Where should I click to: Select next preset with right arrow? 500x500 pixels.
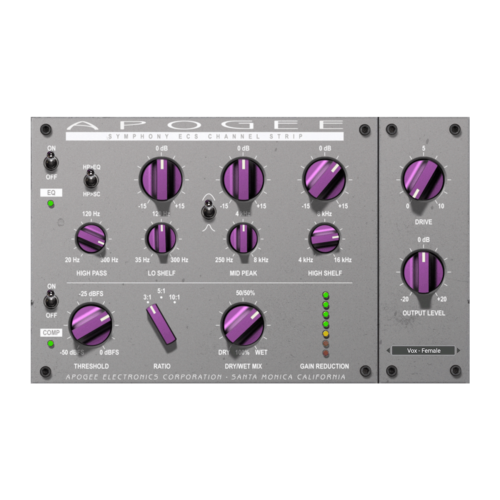click(x=459, y=351)
